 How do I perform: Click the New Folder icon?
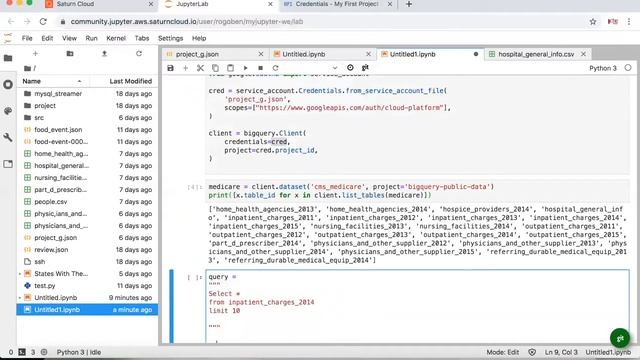70,53
